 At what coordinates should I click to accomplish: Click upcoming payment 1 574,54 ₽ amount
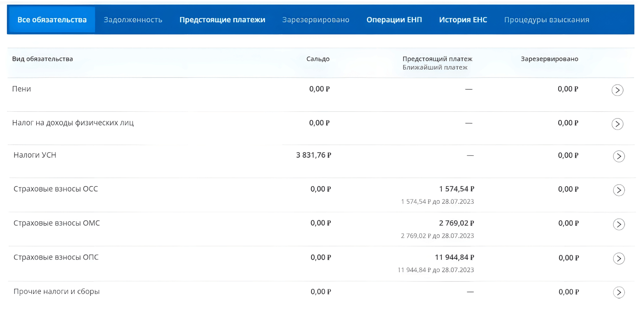pyautogui.click(x=456, y=189)
